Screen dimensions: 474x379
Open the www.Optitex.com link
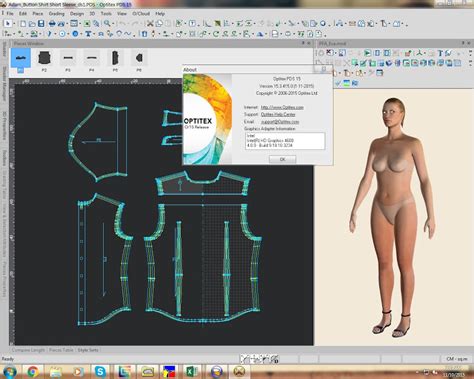pos(282,107)
